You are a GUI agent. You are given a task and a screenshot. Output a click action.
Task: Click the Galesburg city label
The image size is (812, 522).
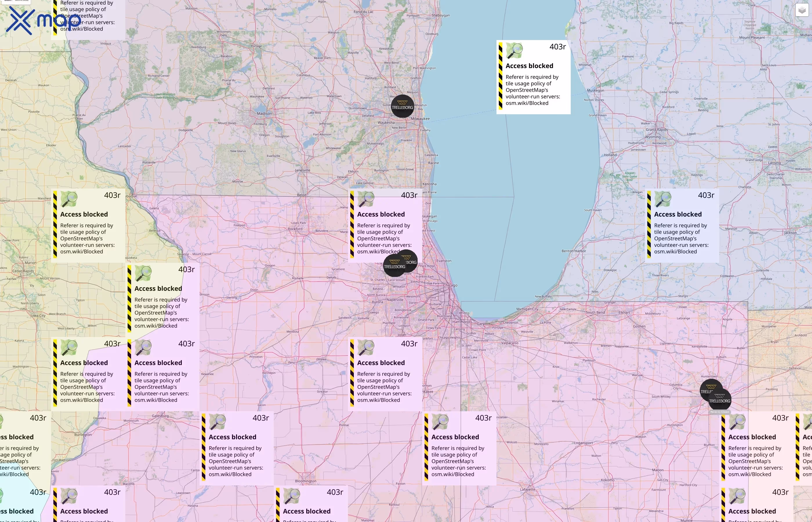click(x=160, y=416)
